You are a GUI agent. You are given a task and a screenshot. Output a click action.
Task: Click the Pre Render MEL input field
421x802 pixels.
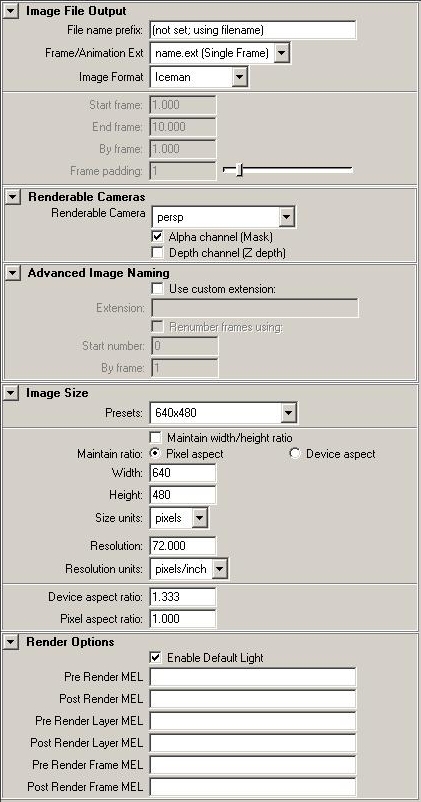coord(253,677)
